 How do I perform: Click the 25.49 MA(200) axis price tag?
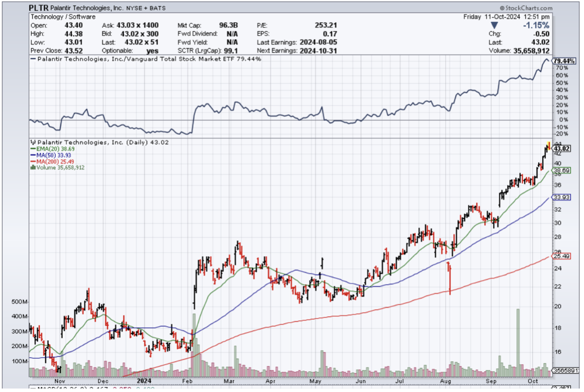tap(561, 256)
